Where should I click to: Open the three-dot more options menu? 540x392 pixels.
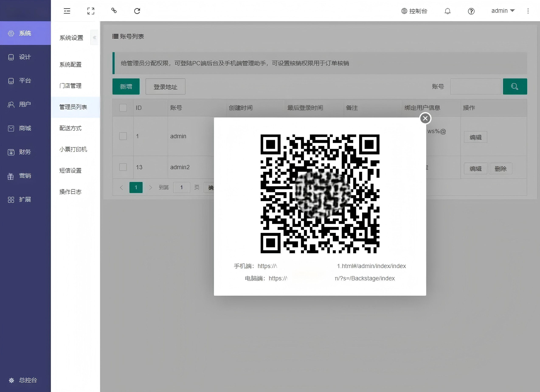528,11
